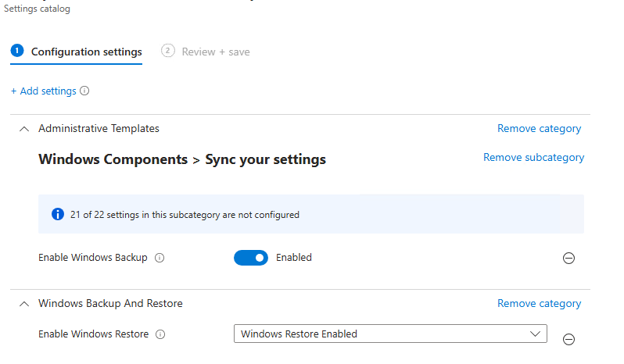
Task: Click the 'Enable Windows Restore' label
Action: [x=94, y=334]
